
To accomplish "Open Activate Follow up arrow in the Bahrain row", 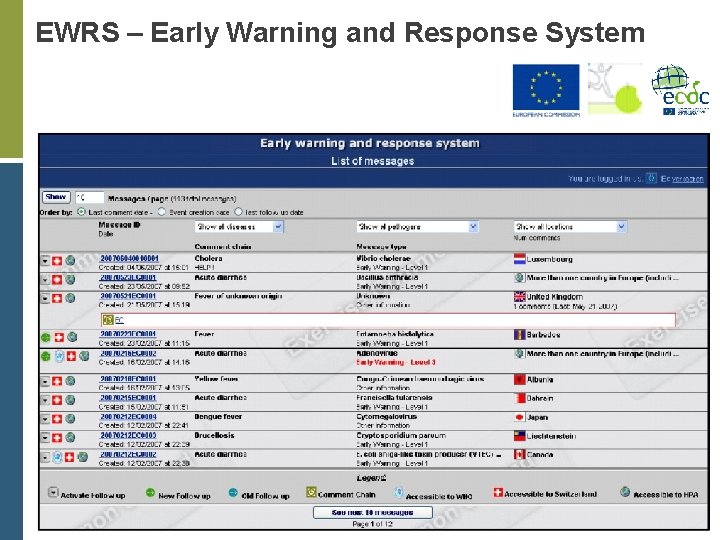I will (45, 400).
